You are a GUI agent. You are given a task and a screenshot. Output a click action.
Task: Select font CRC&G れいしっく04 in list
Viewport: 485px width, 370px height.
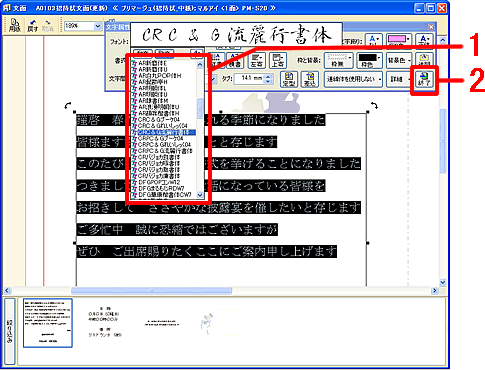pos(164,126)
